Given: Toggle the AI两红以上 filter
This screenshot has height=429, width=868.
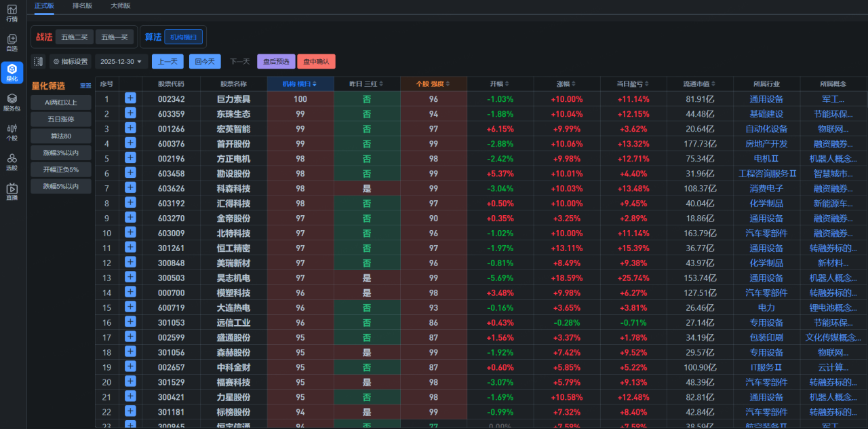Looking at the screenshot, I should click(x=60, y=102).
